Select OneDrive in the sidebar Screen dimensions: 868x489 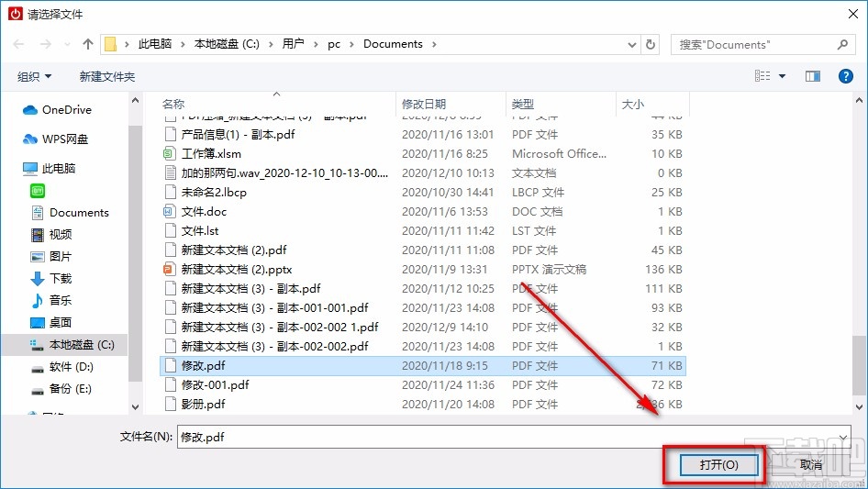[x=57, y=110]
